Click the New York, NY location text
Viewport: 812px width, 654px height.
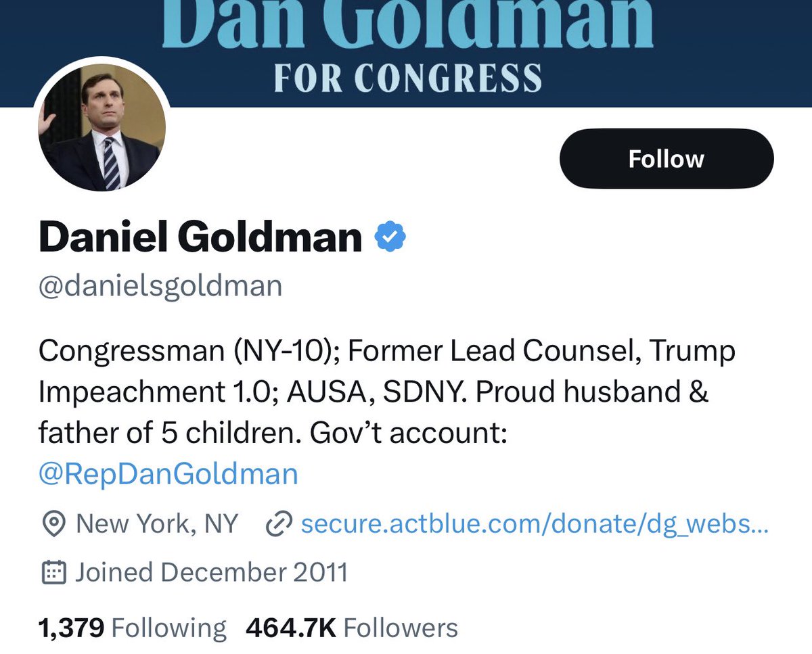(x=157, y=524)
